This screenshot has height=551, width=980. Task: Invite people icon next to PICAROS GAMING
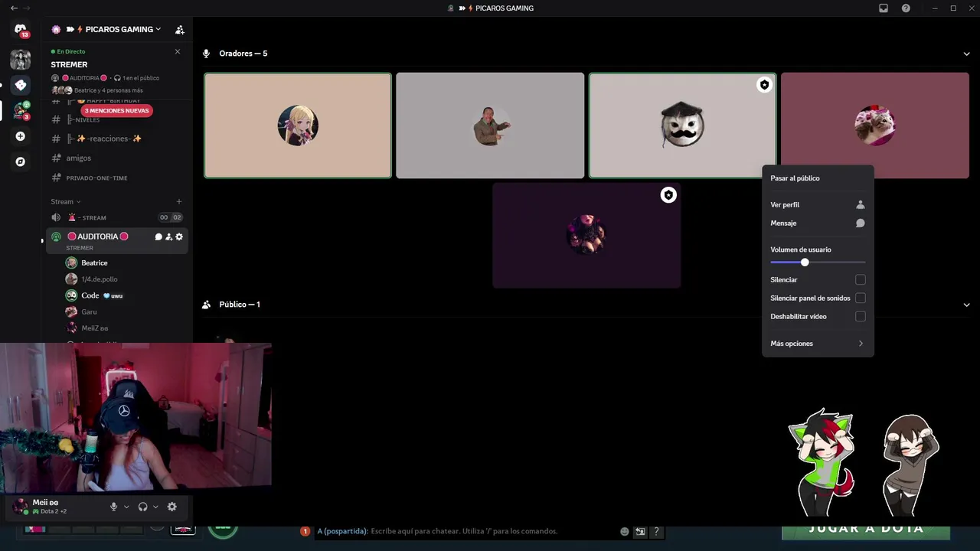[x=180, y=30]
